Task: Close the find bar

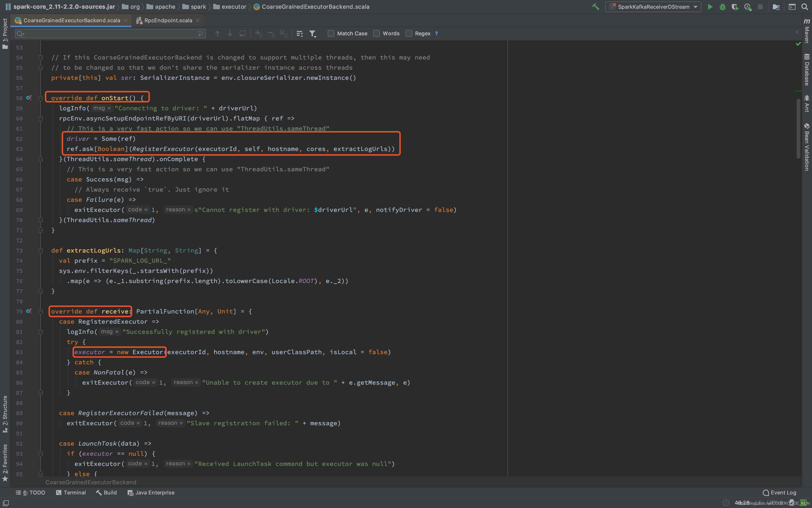Action: click(x=797, y=32)
